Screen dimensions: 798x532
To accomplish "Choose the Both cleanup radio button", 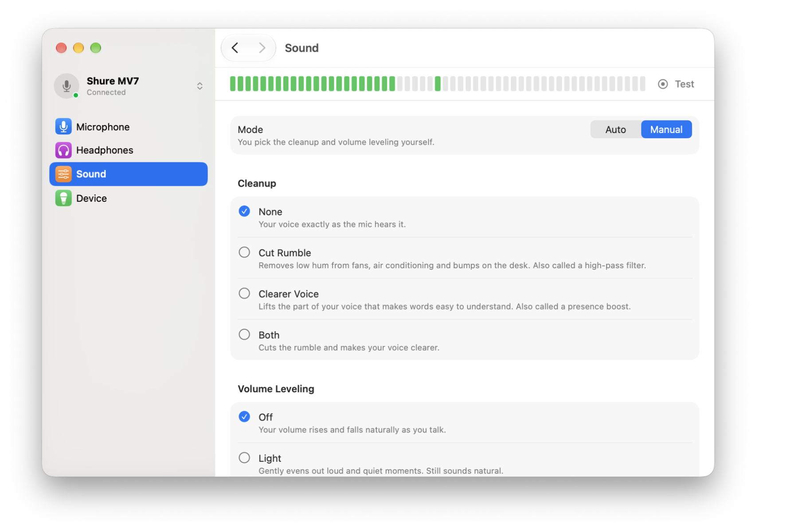I will click(244, 335).
